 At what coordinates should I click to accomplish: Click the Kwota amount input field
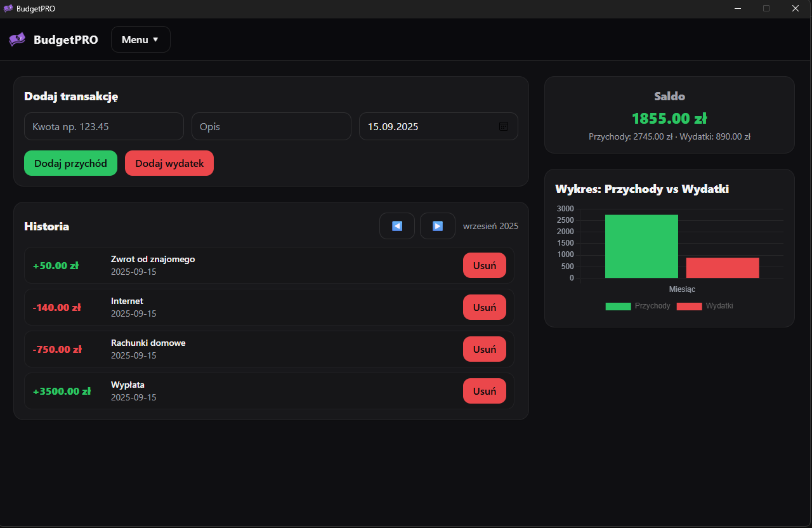pos(104,126)
